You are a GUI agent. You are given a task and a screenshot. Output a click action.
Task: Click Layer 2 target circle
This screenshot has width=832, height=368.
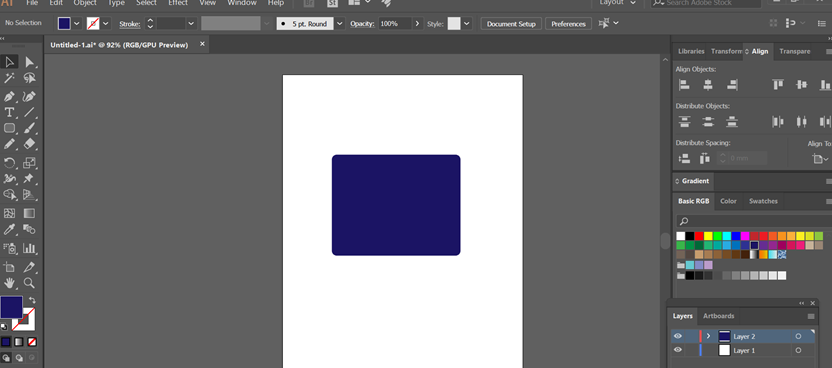click(798, 336)
